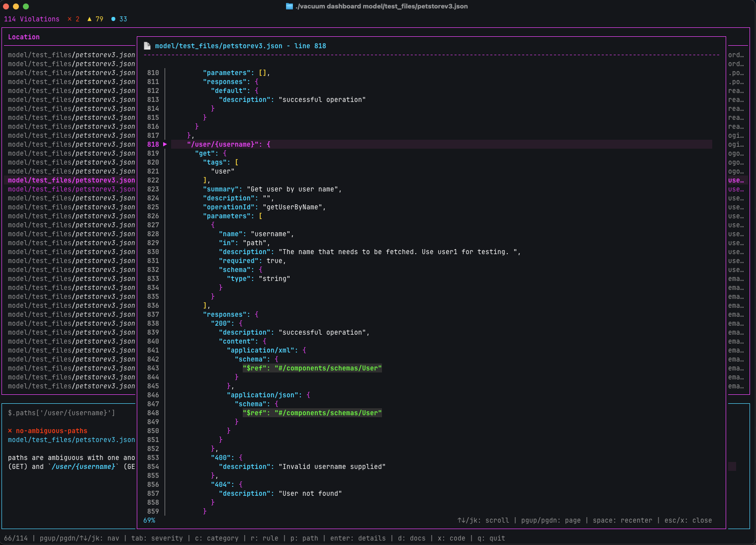Click the red error count showing 2

[74, 19]
